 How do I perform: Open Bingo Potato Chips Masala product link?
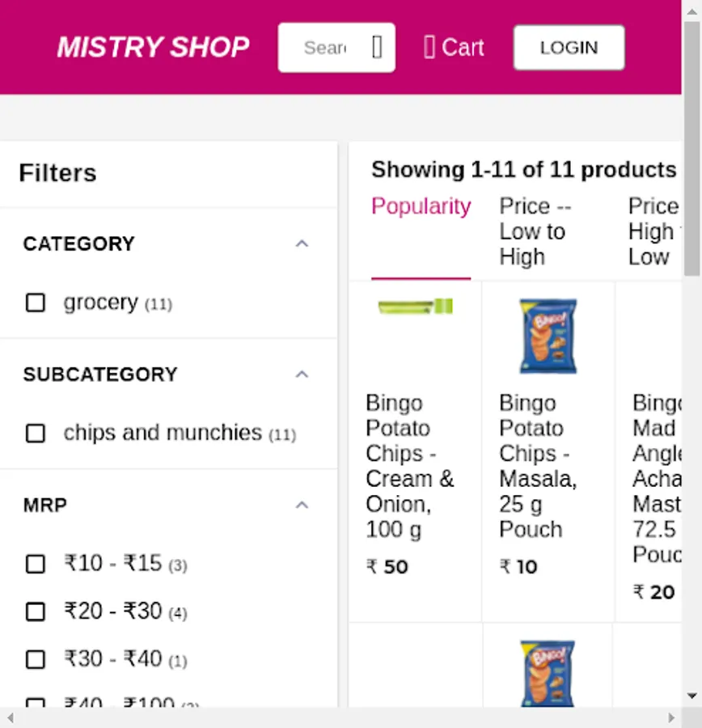[x=537, y=466]
